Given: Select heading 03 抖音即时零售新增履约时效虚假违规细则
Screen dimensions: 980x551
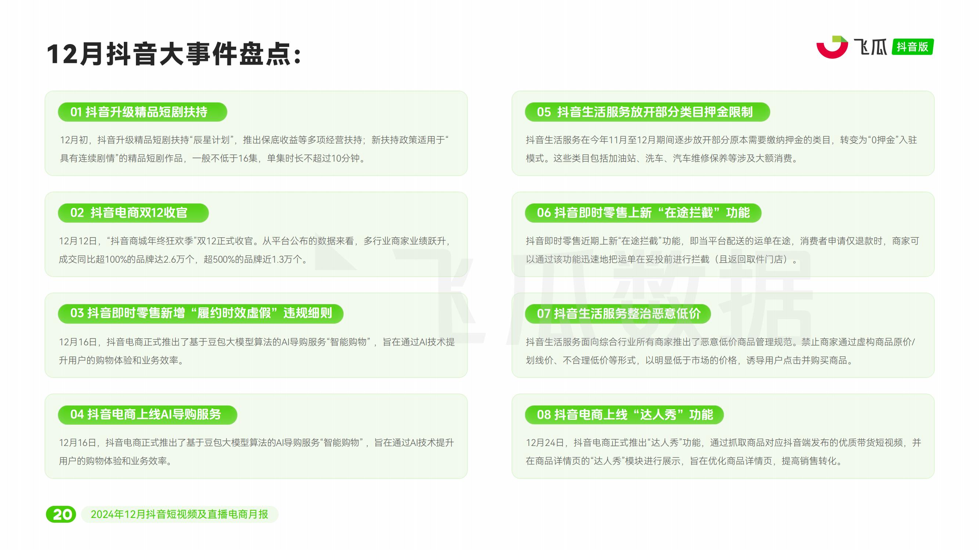Looking at the screenshot, I should pyautogui.click(x=201, y=314).
